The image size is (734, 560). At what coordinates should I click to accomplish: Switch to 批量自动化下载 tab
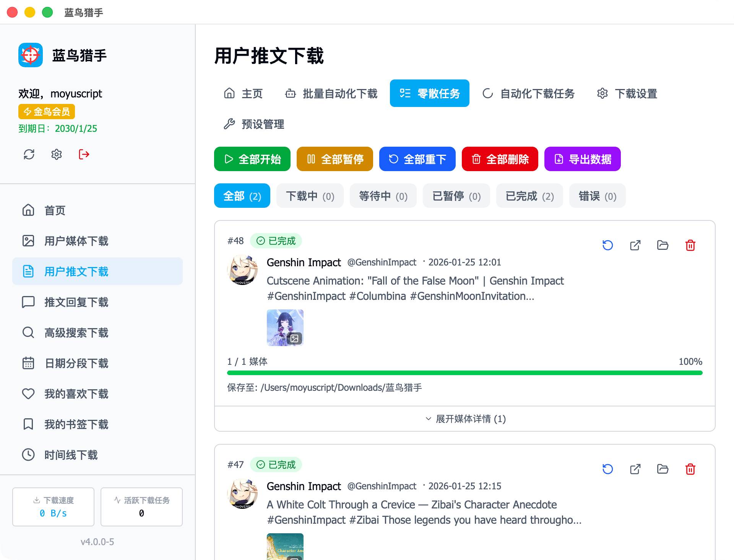[x=331, y=94]
